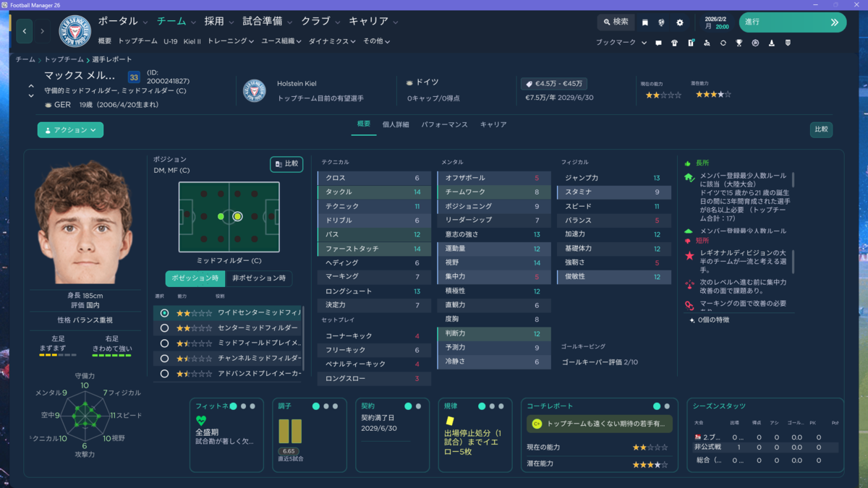Go back with the left arrow button

pyautogui.click(x=25, y=31)
